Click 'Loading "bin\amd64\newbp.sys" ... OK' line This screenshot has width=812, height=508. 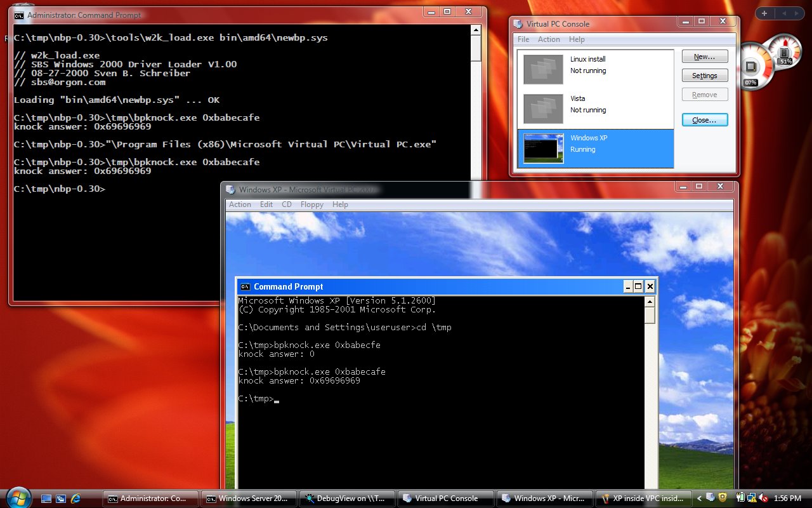(117, 100)
